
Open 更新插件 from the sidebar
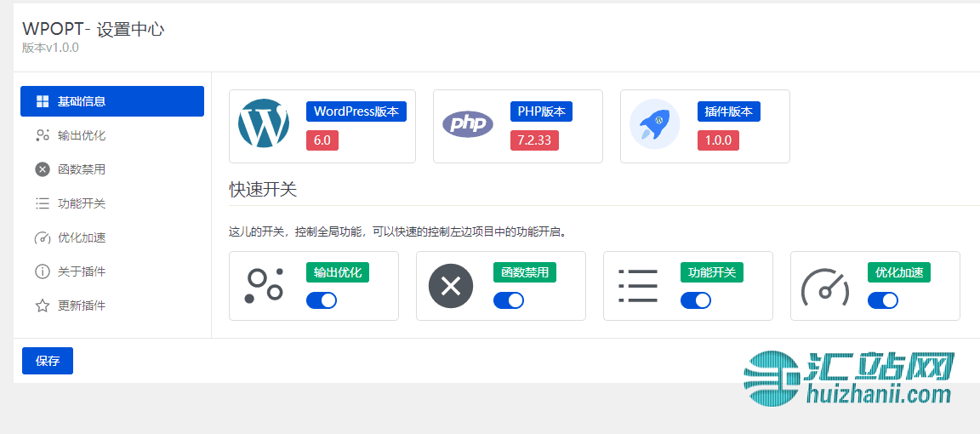click(x=112, y=306)
